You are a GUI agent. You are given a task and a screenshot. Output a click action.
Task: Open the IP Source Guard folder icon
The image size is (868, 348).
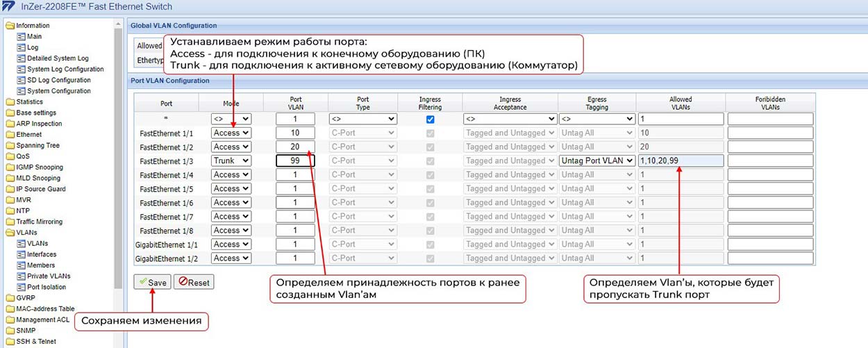10,189
